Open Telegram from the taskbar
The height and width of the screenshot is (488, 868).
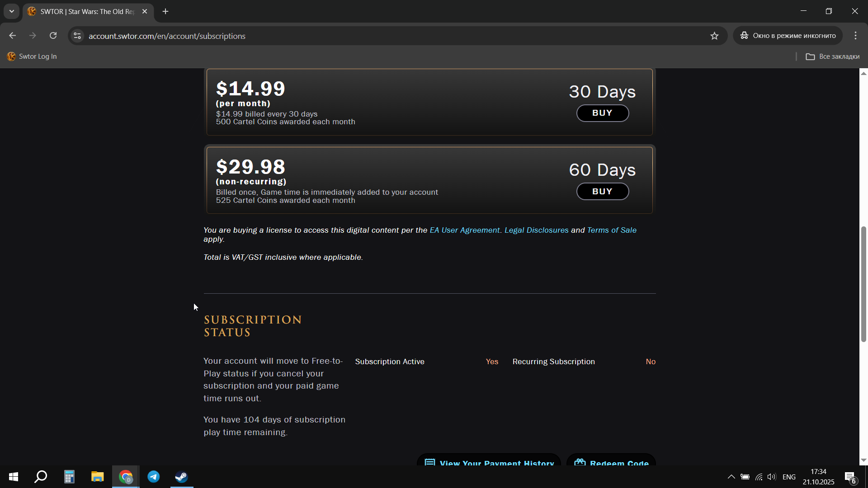154,477
